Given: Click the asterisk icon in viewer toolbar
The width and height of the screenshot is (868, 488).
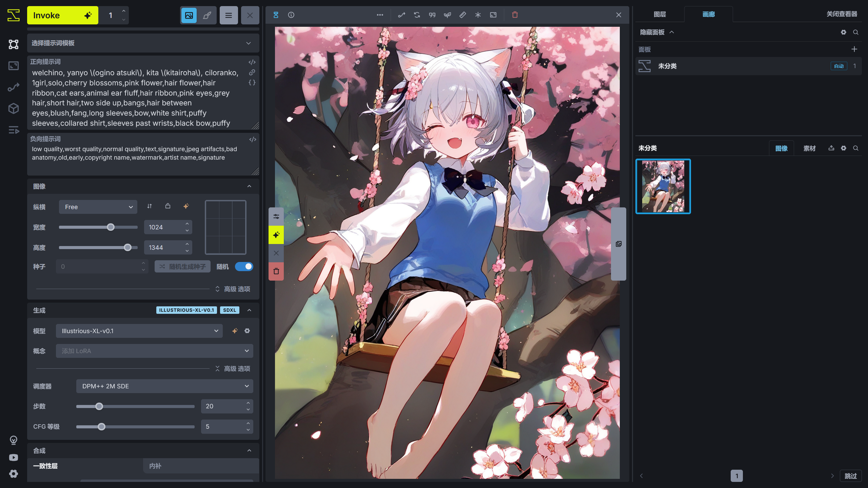Looking at the screenshot, I should pyautogui.click(x=478, y=15).
